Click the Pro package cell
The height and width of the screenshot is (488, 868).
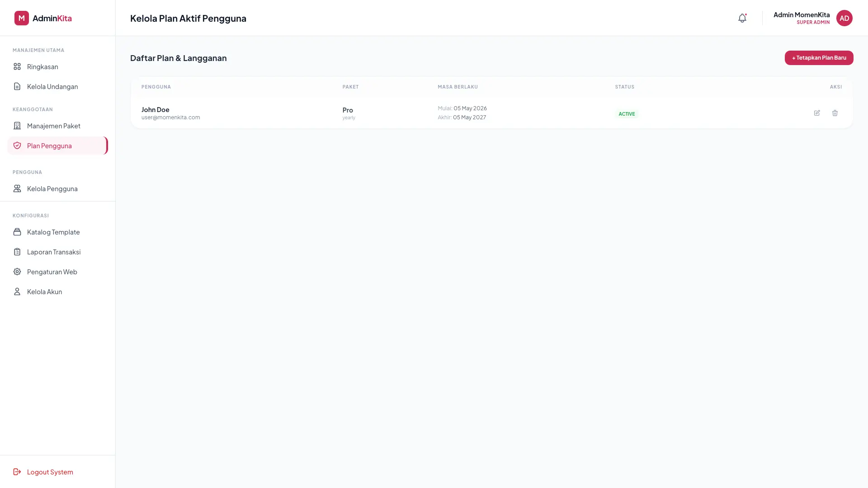point(348,110)
